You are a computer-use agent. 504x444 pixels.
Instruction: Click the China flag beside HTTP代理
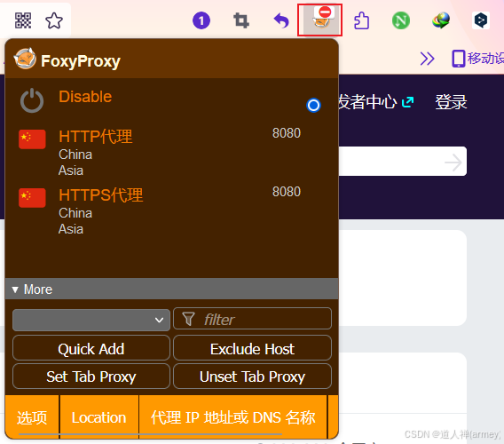tap(32, 139)
